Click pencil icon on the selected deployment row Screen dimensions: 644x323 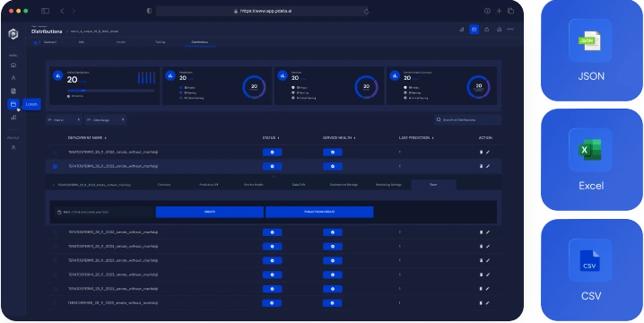[488, 166]
